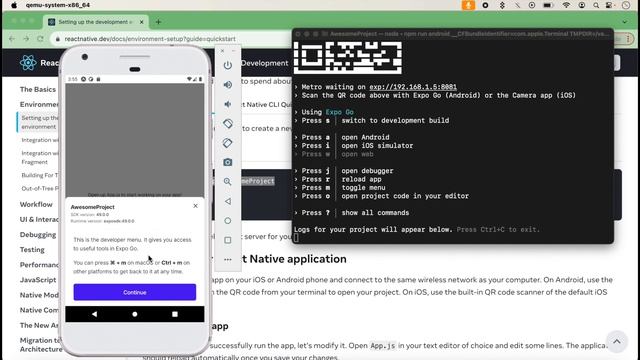The height and width of the screenshot is (360, 640).
Task: Open the Migration to Architecture sidebar item
Action: (41, 344)
